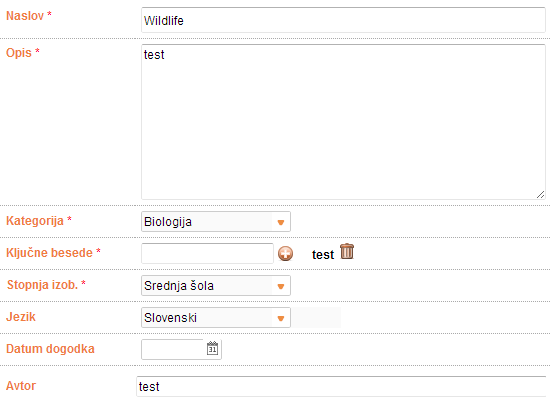Click the orange arrow of Jezik select

click(281, 319)
